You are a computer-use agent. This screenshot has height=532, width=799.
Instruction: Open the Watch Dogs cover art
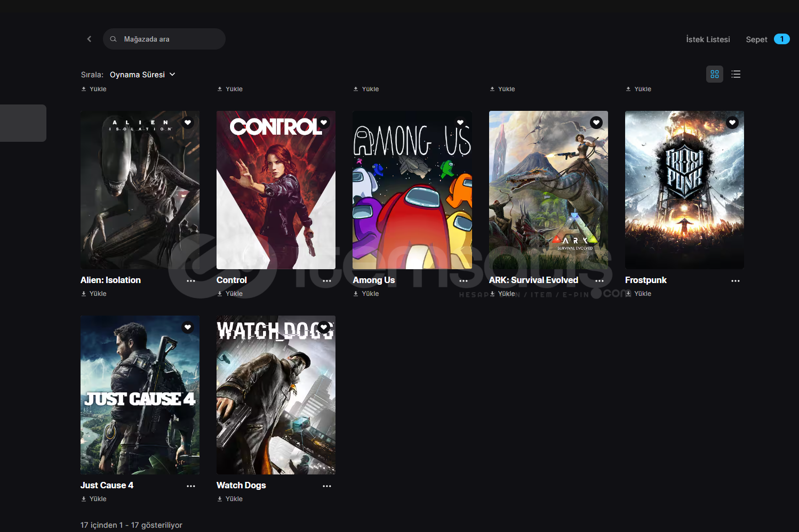[276, 395]
